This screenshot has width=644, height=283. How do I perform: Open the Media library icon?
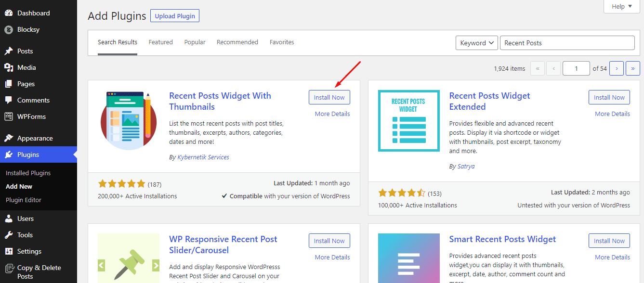click(9, 67)
